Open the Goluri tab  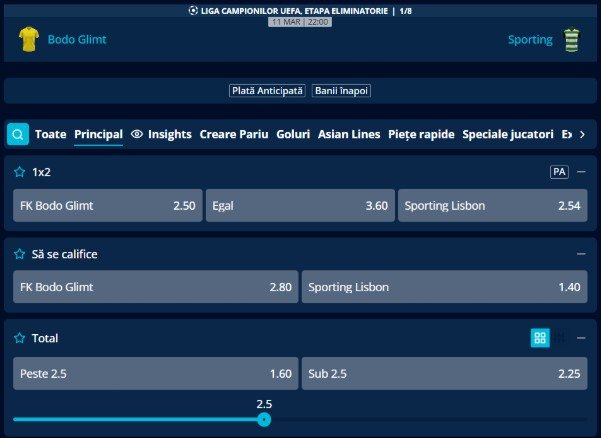[293, 134]
